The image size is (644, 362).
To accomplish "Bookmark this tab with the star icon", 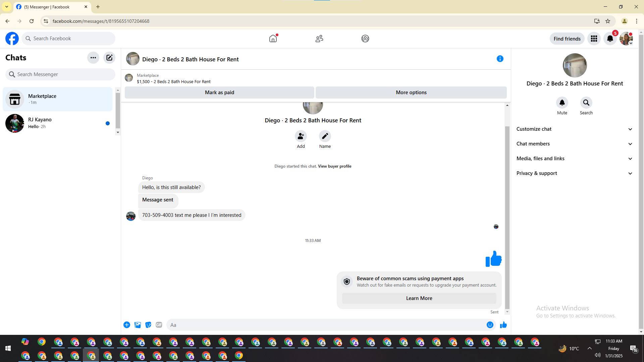I will click(x=608, y=21).
